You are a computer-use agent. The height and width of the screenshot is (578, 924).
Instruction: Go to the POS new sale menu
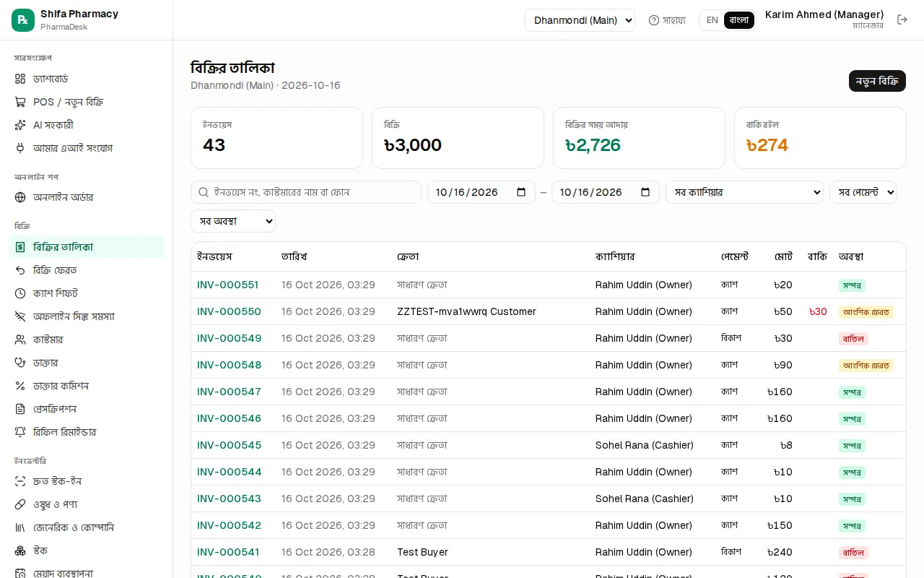pos(87,102)
